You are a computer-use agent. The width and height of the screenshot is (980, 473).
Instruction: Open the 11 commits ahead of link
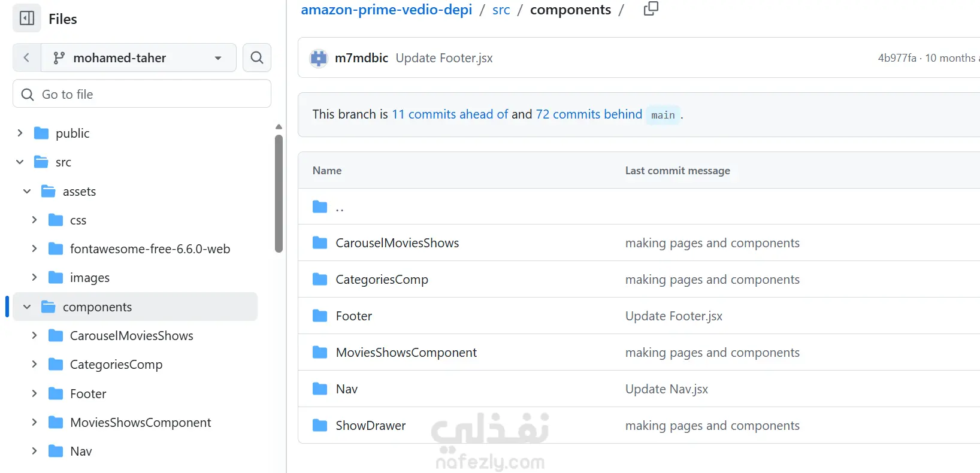(x=449, y=114)
